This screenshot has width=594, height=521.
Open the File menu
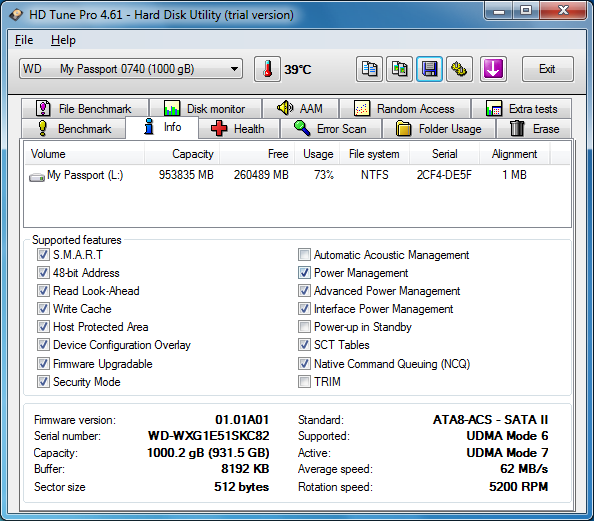(24, 40)
